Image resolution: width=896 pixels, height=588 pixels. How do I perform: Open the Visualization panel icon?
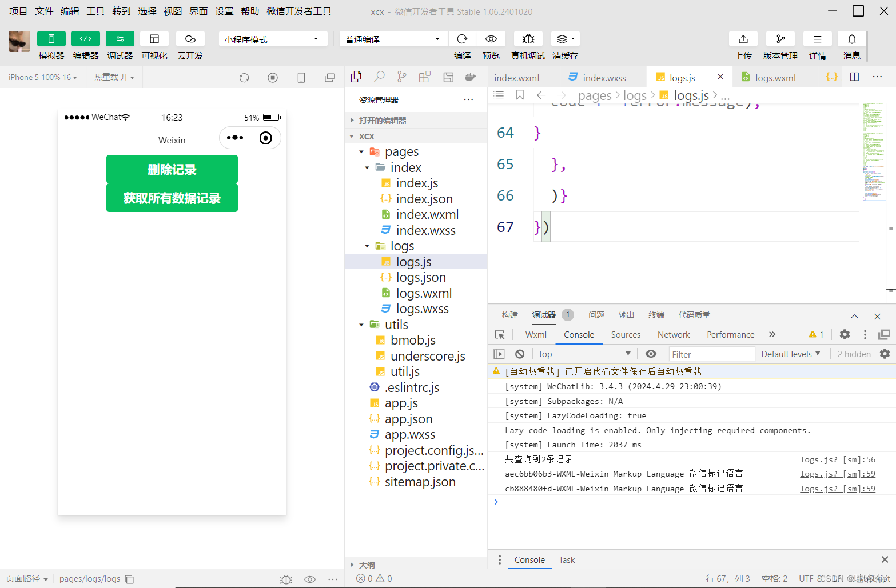pyautogui.click(x=154, y=39)
